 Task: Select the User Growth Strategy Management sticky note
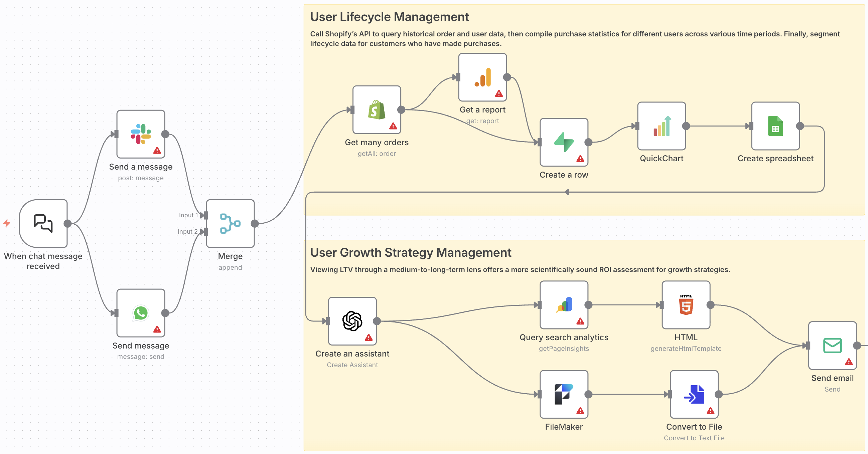tap(411, 252)
